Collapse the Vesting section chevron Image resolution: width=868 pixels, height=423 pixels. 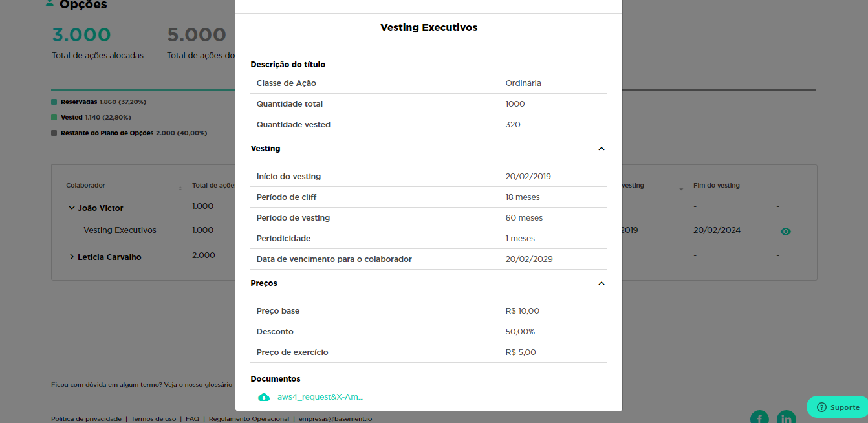click(601, 149)
